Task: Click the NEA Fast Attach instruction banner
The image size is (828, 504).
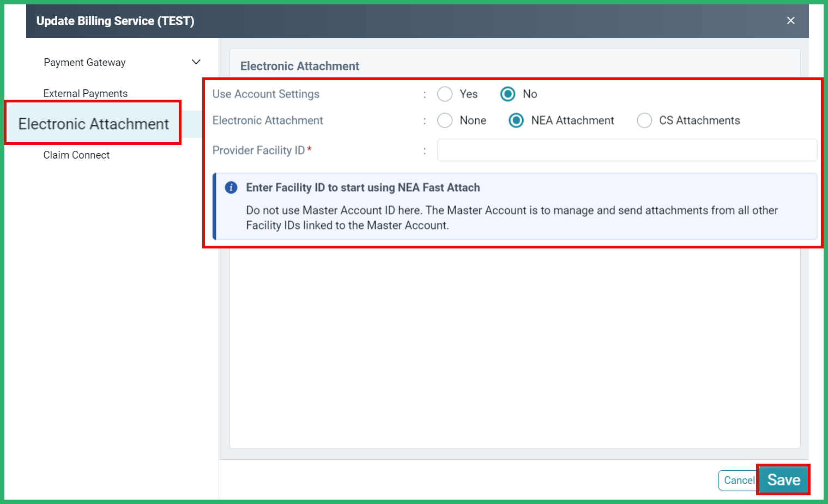Action: pos(512,207)
